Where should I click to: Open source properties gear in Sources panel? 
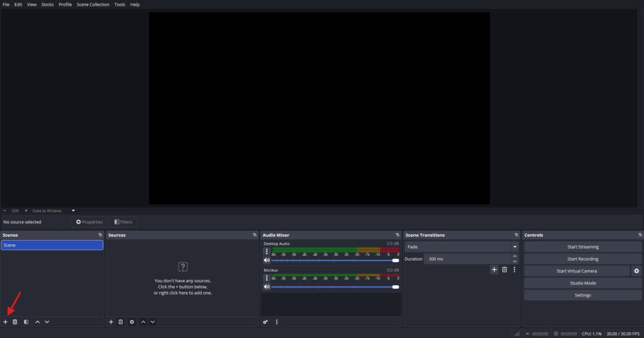tap(131, 322)
